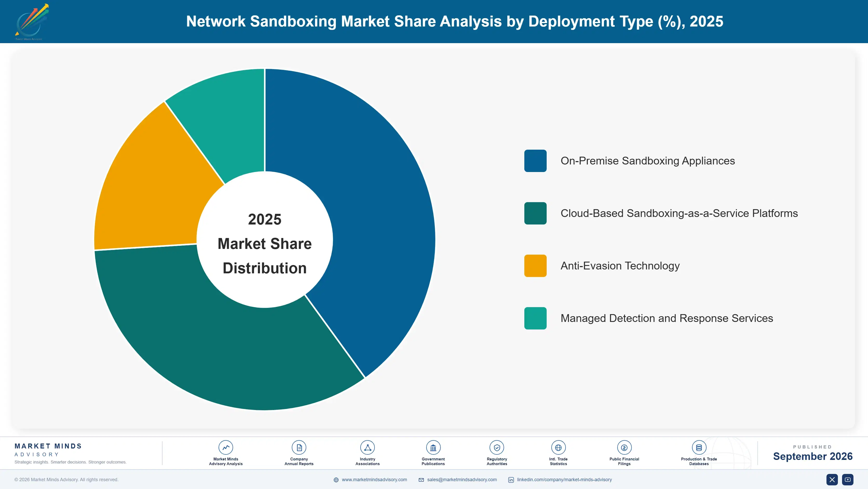Click the copyright notice text
868x489 pixels.
coord(66,480)
